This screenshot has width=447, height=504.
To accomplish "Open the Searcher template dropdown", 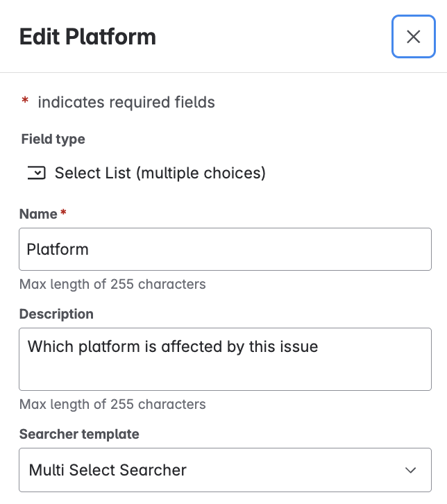I will [x=225, y=470].
